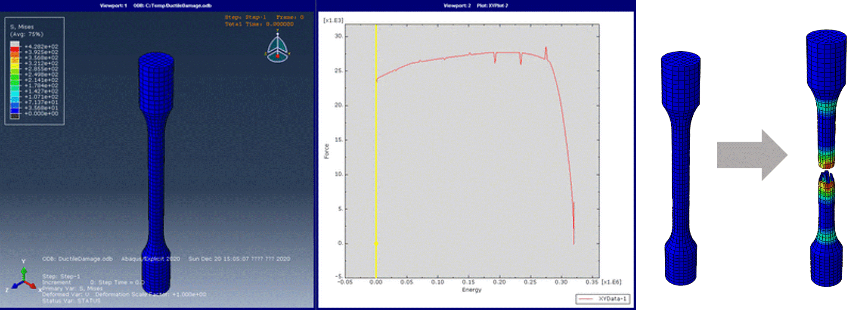Select the Viewport 2 XYPlot-2 title bar

[476, 6]
